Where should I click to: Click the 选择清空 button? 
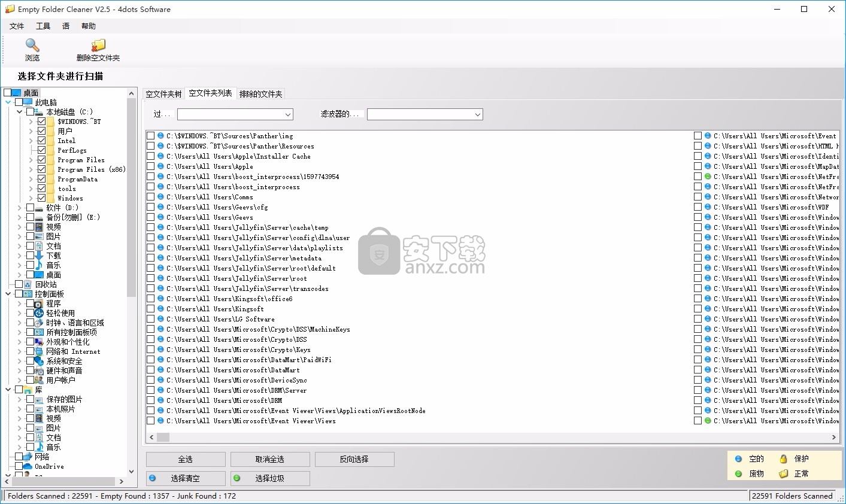(x=186, y=478)
